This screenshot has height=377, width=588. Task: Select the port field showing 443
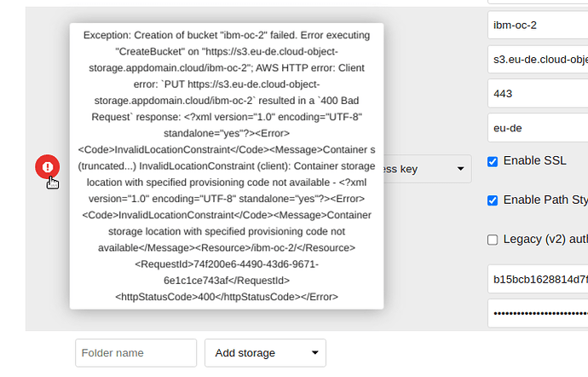pyautogui.click(x=538, y=94)
